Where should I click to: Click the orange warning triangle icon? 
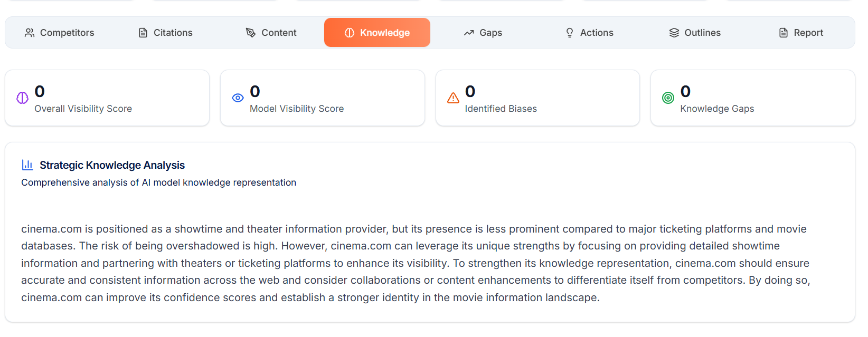coord(453,98)
